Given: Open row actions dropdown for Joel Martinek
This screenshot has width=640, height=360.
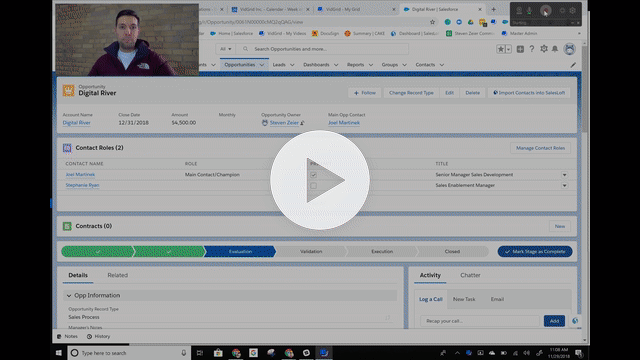Looking at the screenshot, I should point(564,175).
